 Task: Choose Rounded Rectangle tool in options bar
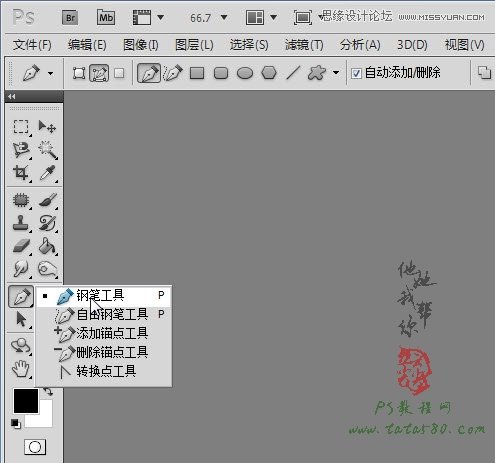coord(221,73)
